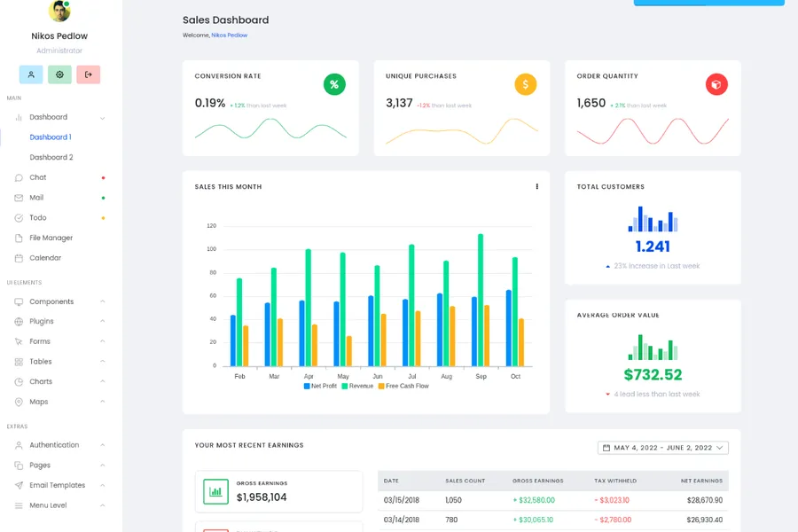Click the red logout icon button

click(x=88, y=74)
